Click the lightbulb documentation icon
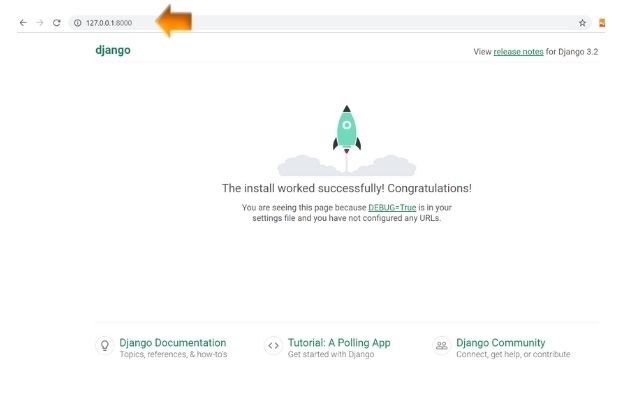 tap(105, 345)
